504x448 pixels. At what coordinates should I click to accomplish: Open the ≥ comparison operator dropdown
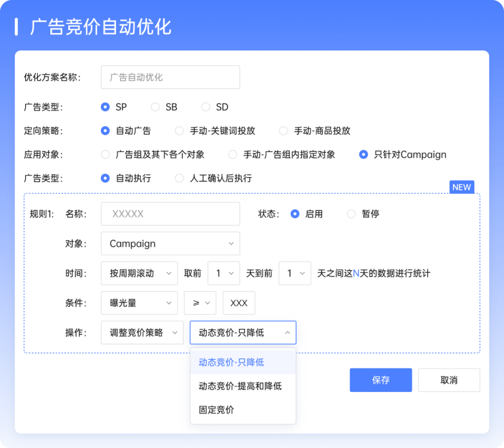pyautogui.click(x=200, y=303)
